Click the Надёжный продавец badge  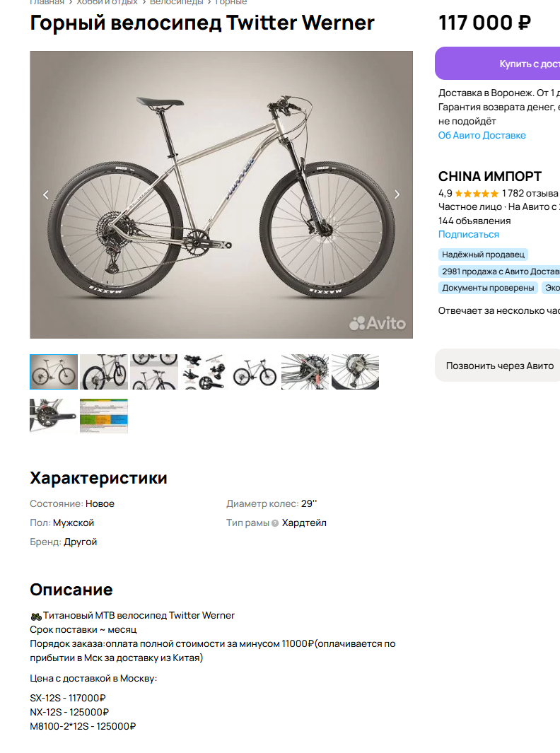(x=483, y=255)
